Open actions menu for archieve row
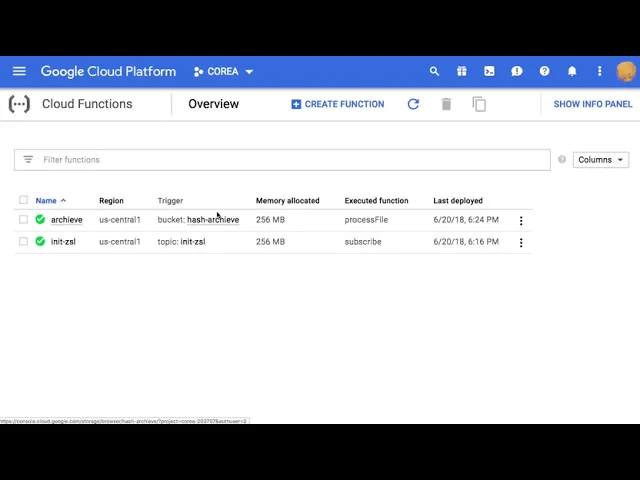640x480 pixels. tap(521, 221)
